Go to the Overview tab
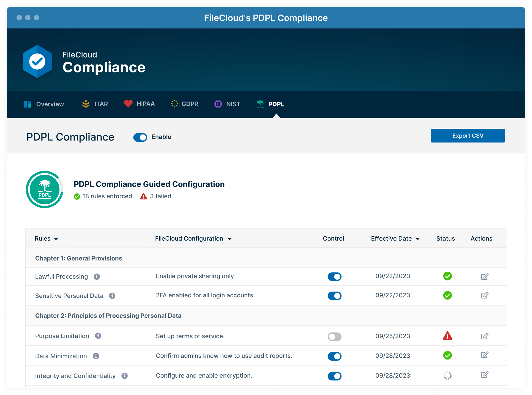The width and height of the screenshot is (532, 395). point(44,104)
